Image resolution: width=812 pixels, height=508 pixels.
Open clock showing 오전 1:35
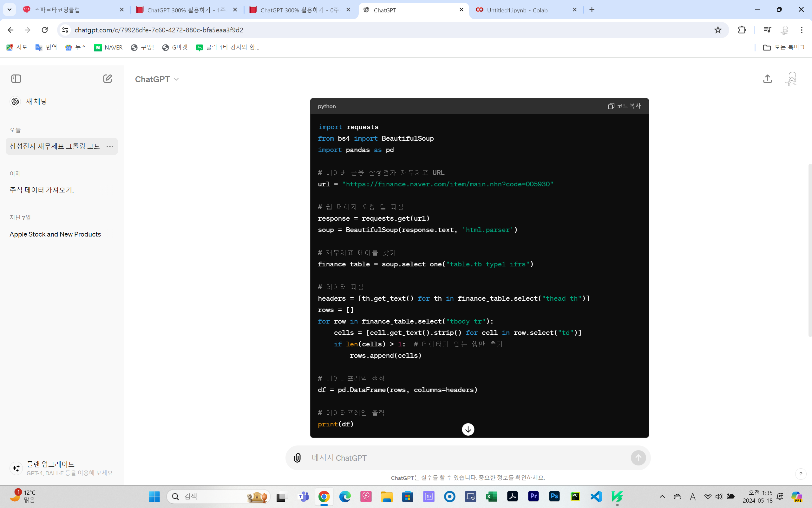coord(758,496)
